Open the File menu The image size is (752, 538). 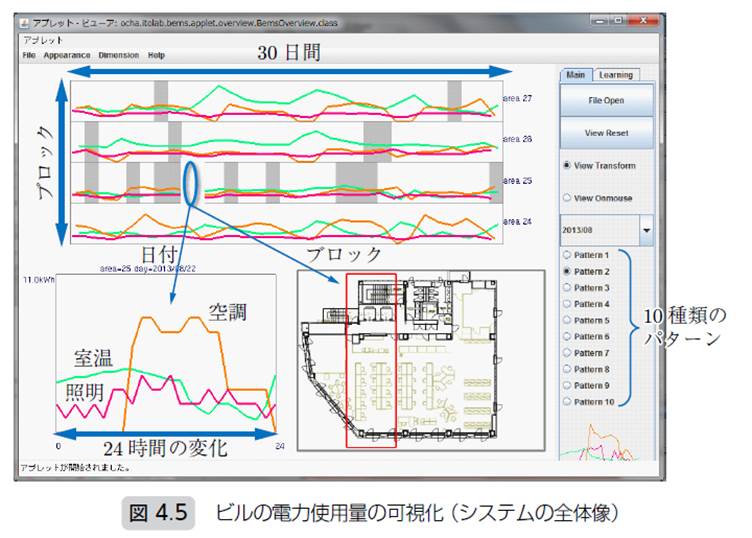click(x=29, y=55)
